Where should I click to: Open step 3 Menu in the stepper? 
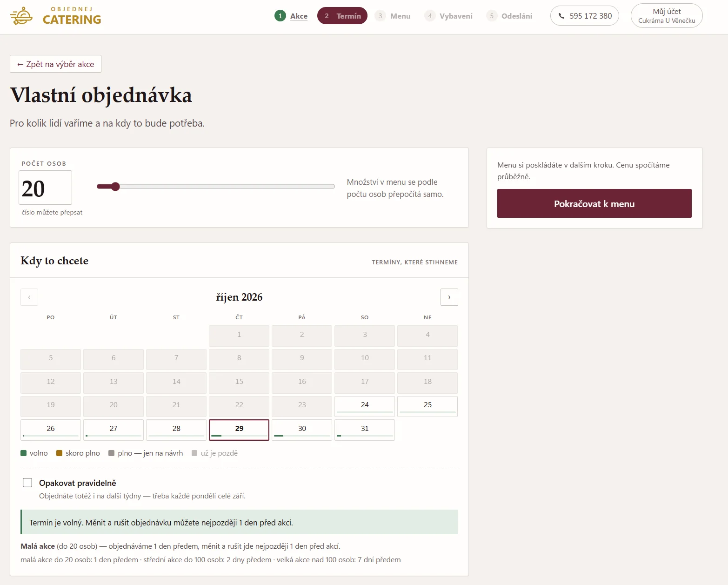pos(393,16)
